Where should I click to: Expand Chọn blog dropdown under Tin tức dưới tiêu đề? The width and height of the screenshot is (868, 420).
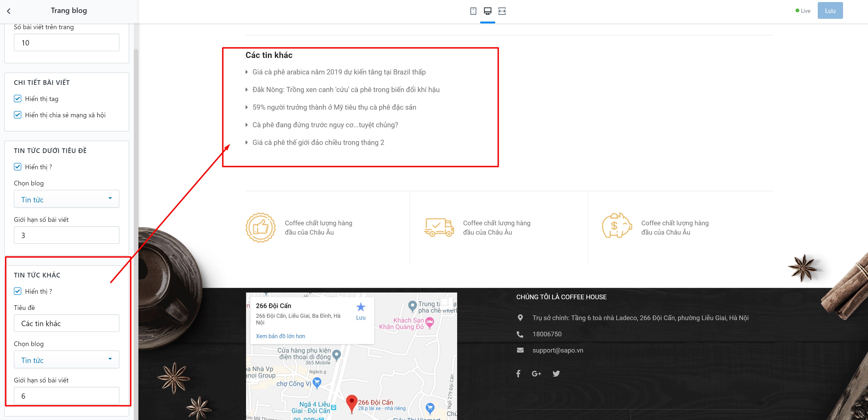tap(66, 199)
